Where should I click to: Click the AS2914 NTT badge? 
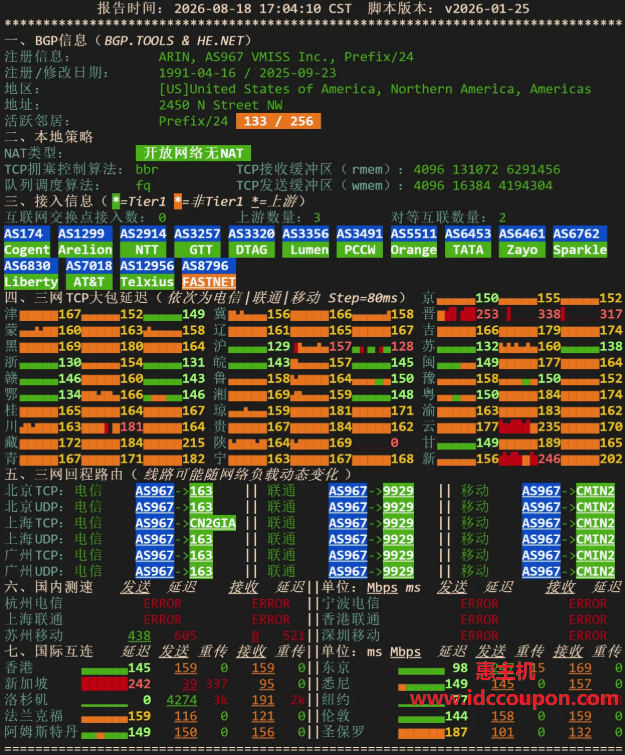pyautogui.click(x=143, y=242)
